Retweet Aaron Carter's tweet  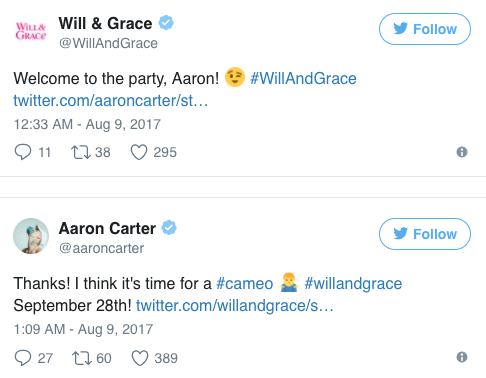(x=82, y=358)
